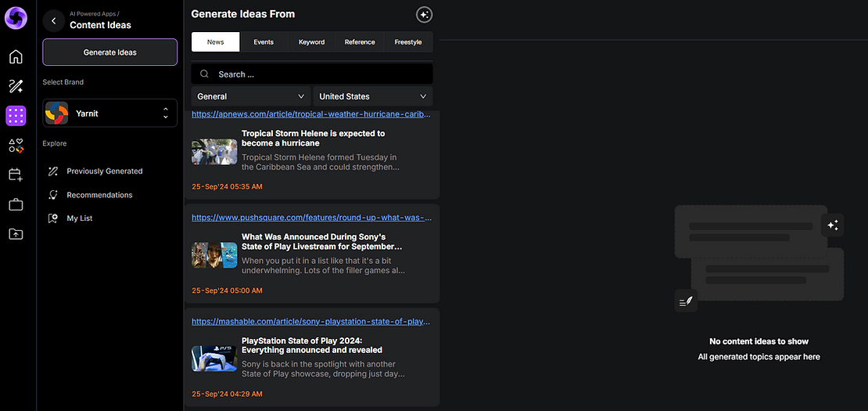This screenshot has height=411, width=868.
Task: Open the magic wand create icon
Action: pos(16,86)
